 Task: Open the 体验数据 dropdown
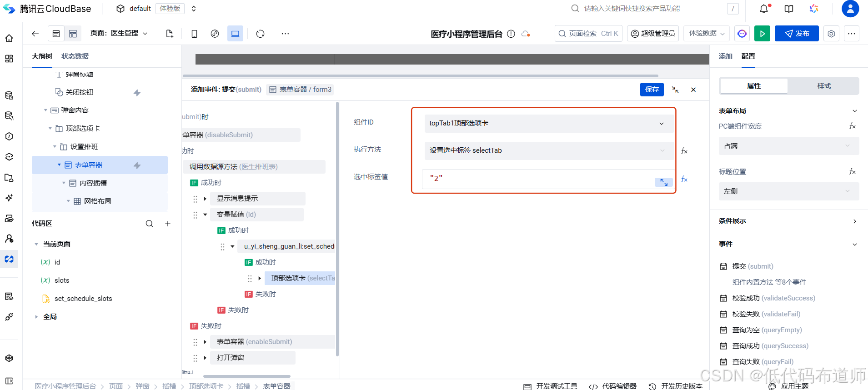click(x=707, y=34)
